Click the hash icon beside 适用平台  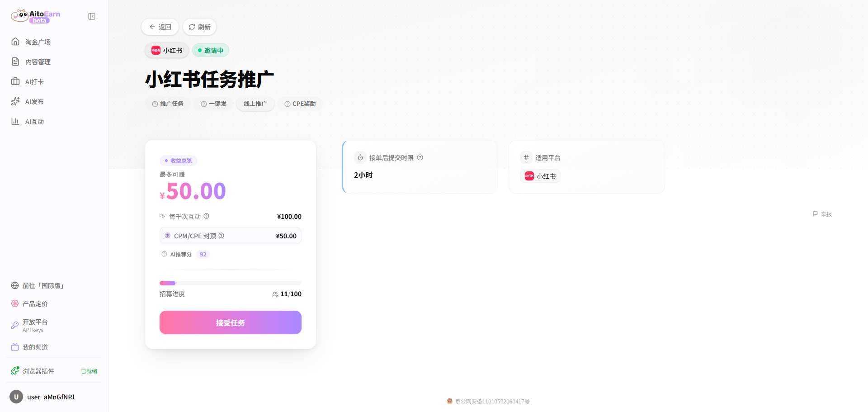pyautogui.click(x=526, y=157)
